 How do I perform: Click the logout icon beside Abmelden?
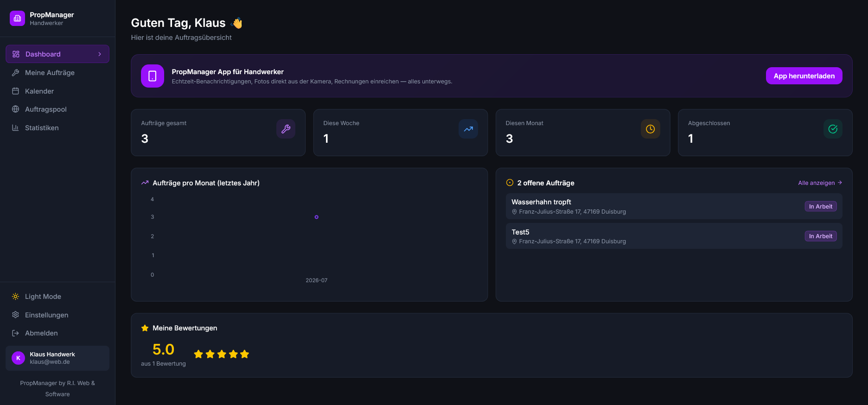point(15,333)
